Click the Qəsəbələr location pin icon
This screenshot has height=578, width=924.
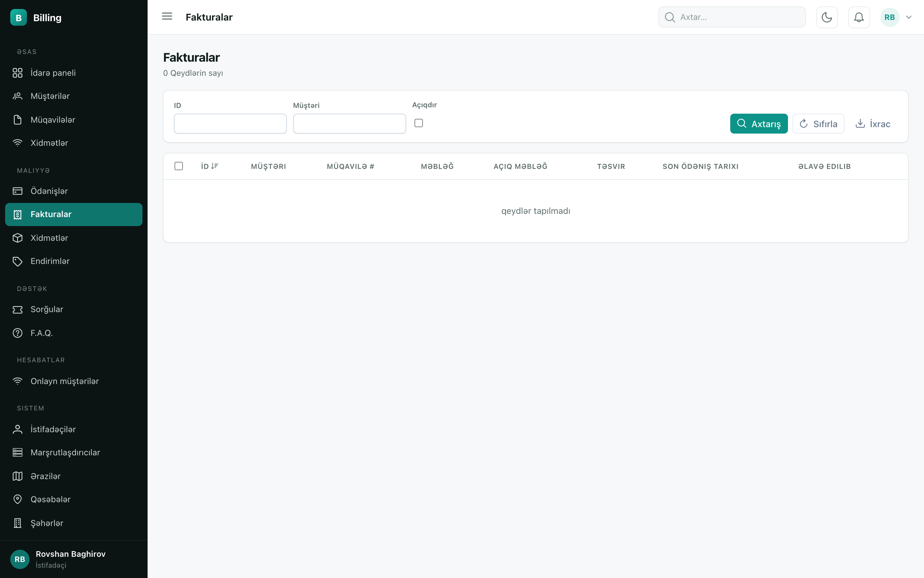[x=18, y=499]
